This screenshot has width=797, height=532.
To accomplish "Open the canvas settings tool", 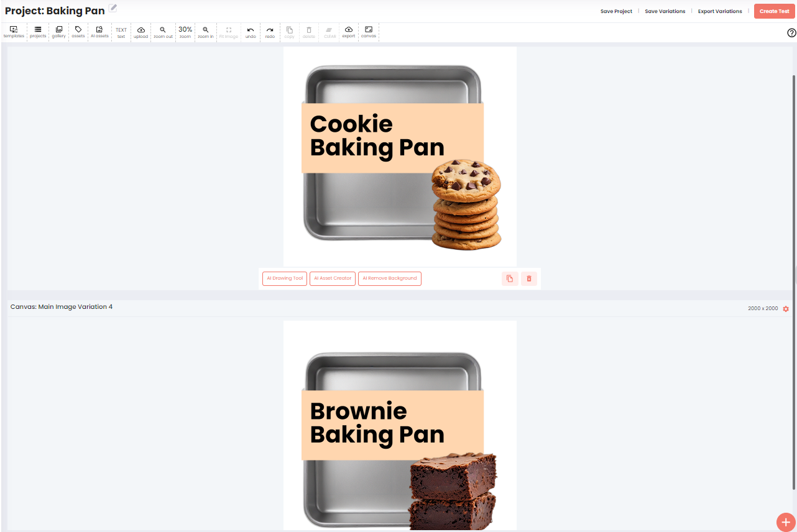I will [369, 32].
